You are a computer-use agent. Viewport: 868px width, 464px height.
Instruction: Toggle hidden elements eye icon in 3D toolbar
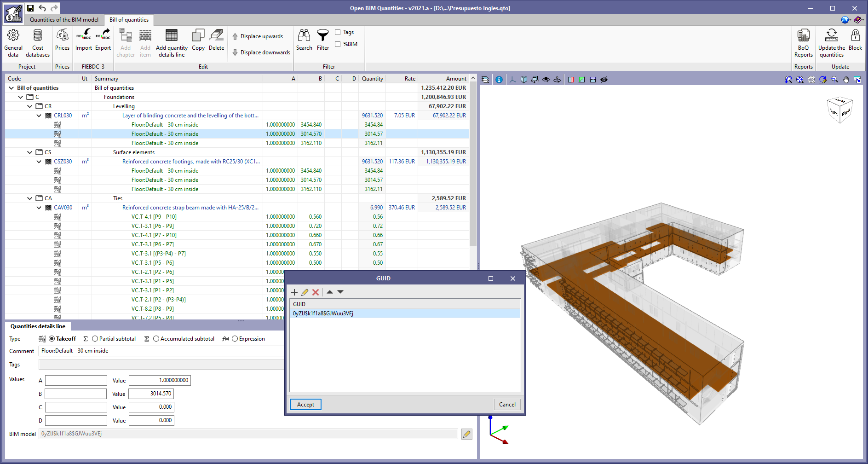[604, 80]
